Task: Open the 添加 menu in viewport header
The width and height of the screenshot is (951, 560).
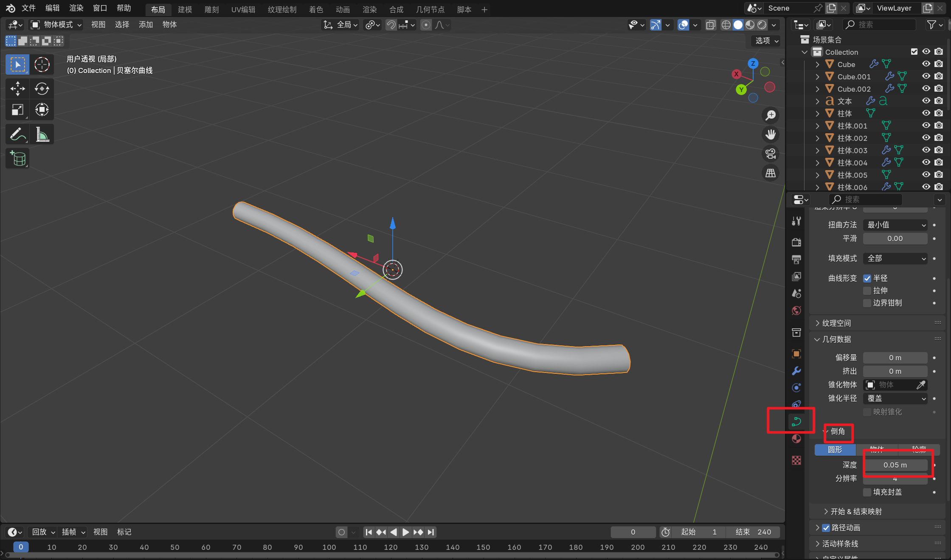Action: (146, 25)
